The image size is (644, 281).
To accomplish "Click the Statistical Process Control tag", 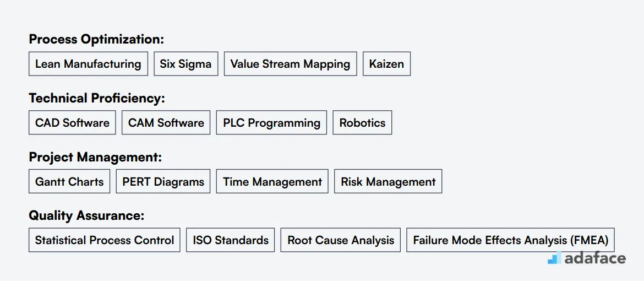I will [105, 240].
